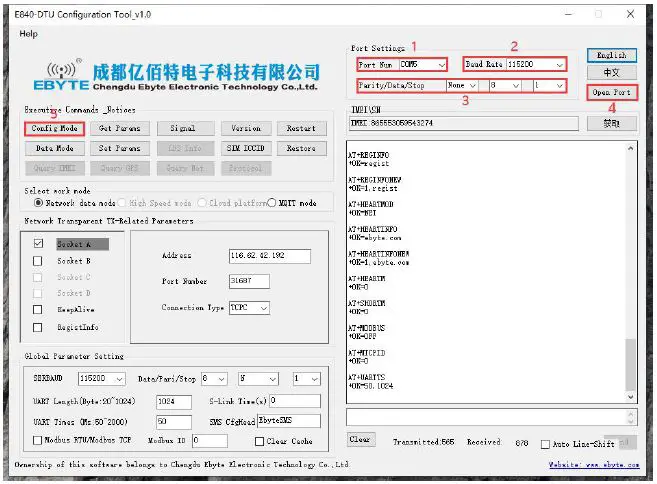Image resolution: width=657 pixels, height=484 pixels.
Task: Enable the Clear Cache checkbox
Action: pos(259,441)
